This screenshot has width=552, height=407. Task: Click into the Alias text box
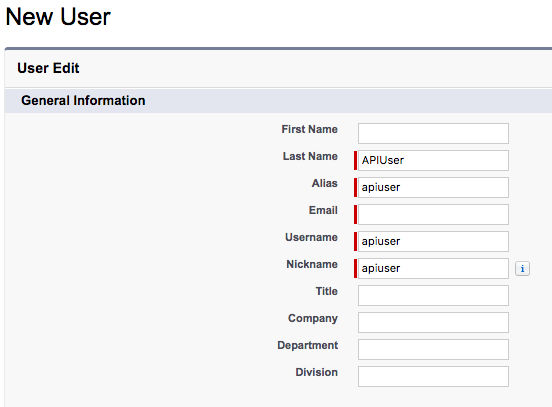pyautogui.click(x=433, y=187)
